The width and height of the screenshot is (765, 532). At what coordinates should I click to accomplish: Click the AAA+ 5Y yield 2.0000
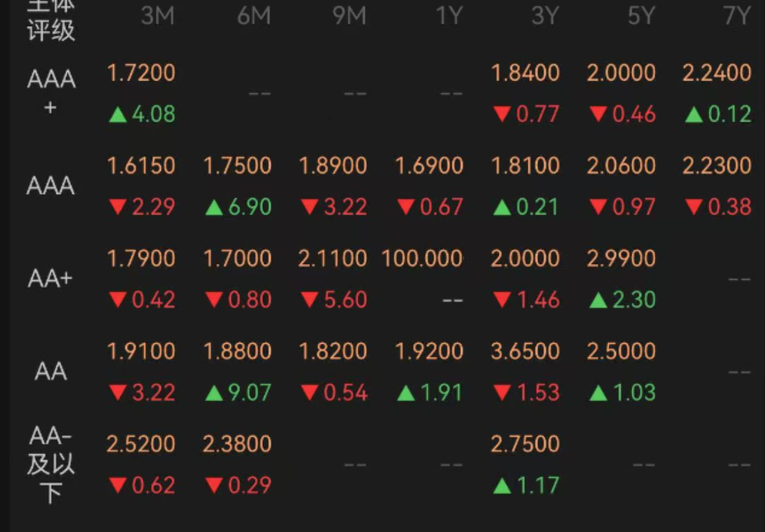621,73
